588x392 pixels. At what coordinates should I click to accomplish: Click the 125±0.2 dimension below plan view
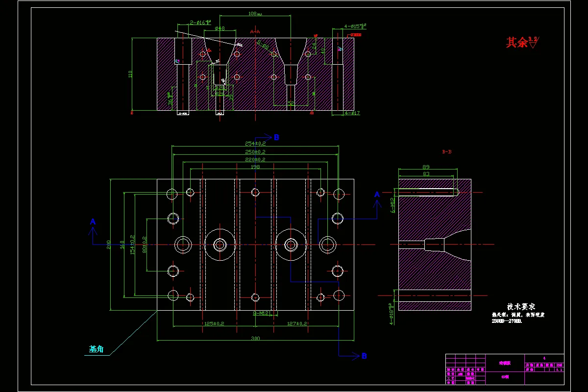pos(214,324)
